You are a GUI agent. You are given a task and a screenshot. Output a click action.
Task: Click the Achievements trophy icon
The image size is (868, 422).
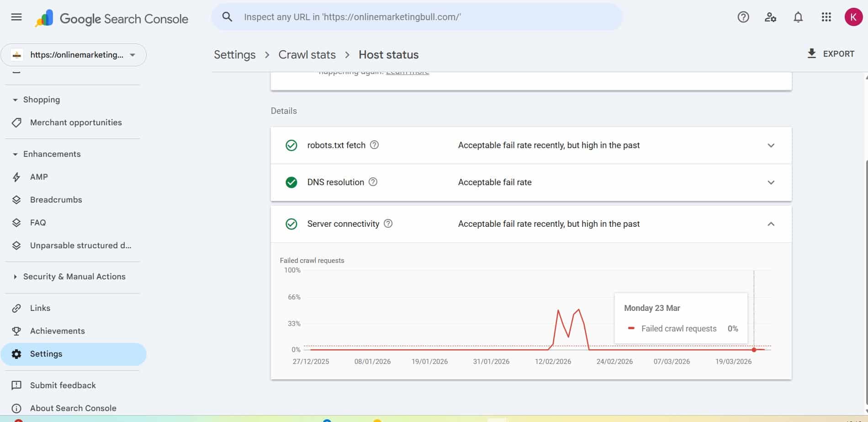pos(16,331)
